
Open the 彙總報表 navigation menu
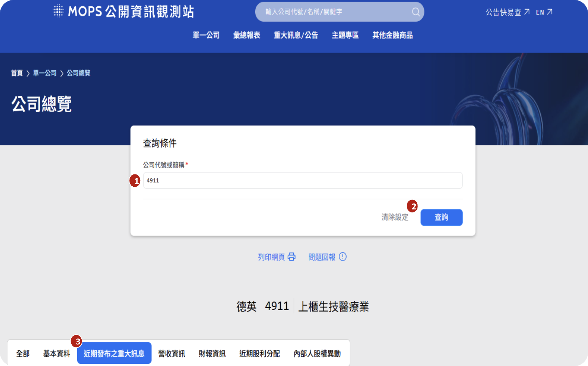(247, 35)
